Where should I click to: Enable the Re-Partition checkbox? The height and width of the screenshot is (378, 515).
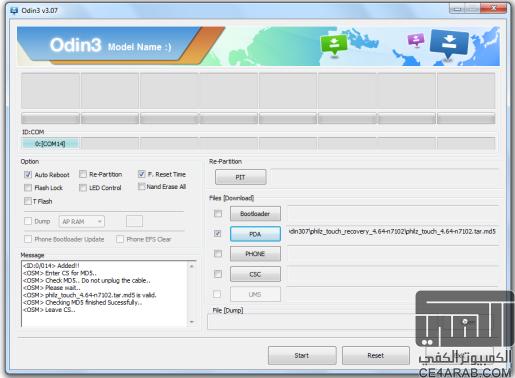click(x=83, y=174)
